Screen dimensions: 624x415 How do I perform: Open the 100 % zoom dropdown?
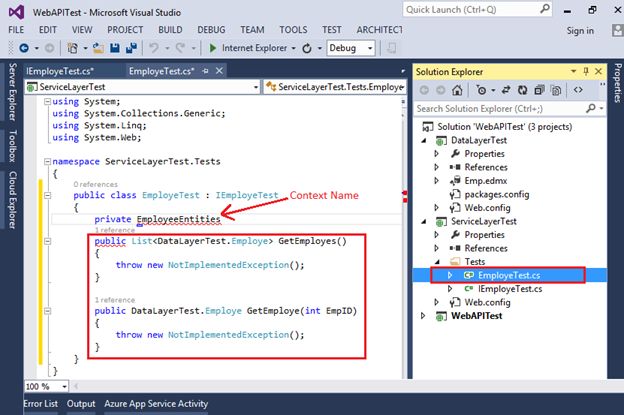point(64,387)
